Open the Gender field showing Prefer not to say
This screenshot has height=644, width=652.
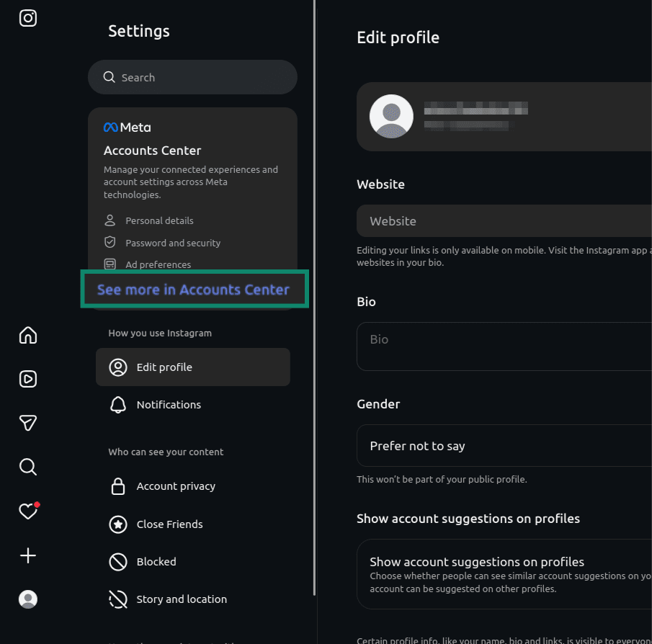click(504, 446)
